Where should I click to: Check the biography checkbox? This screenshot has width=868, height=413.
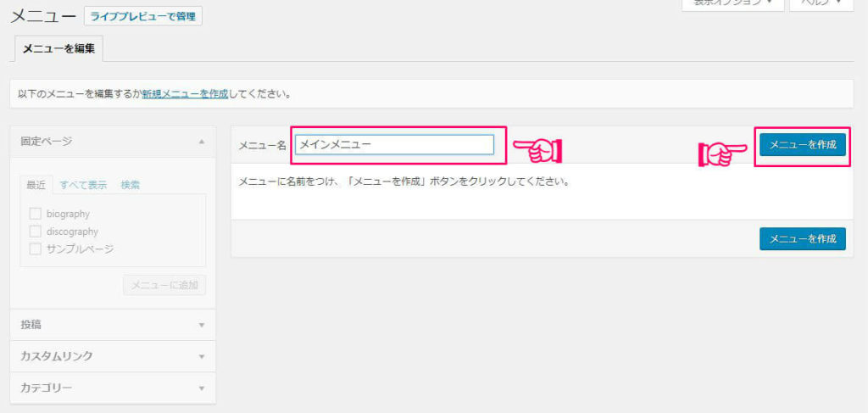click(x=36, y=214)
